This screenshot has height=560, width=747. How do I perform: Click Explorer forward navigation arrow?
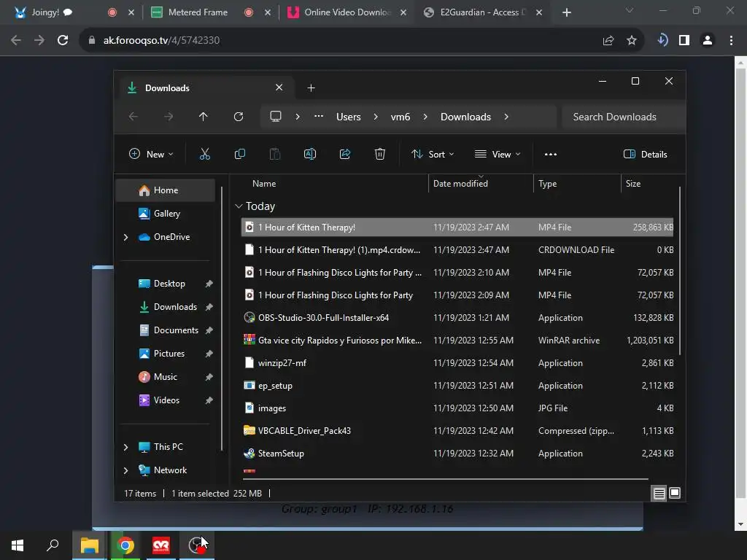click(x=169, y=117)
